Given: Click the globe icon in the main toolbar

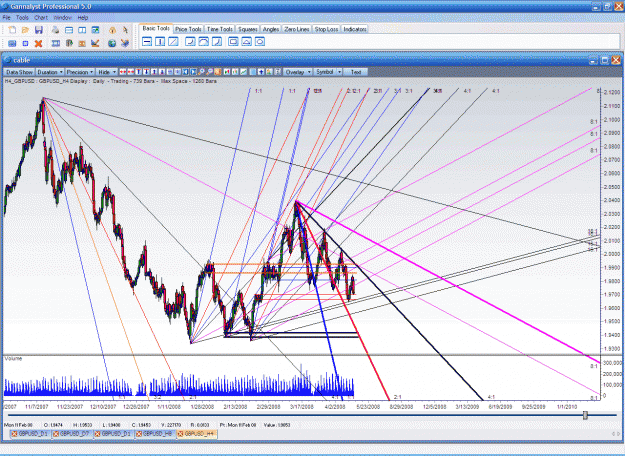Looking at the screenshot, I should click(x=112, y=43).
